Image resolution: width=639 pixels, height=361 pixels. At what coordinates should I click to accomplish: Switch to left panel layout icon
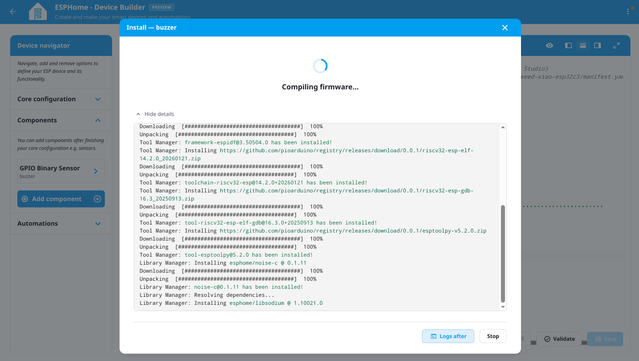click(568, 45)
